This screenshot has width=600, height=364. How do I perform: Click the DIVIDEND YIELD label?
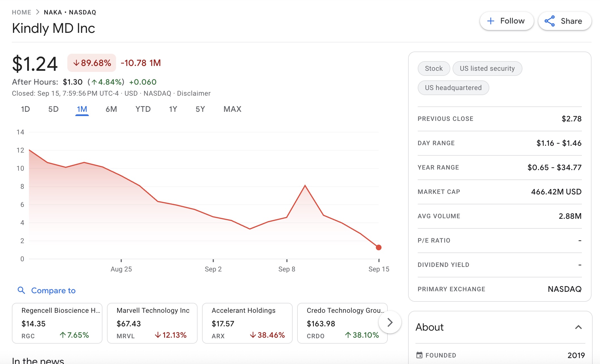[x=443, y=265]
